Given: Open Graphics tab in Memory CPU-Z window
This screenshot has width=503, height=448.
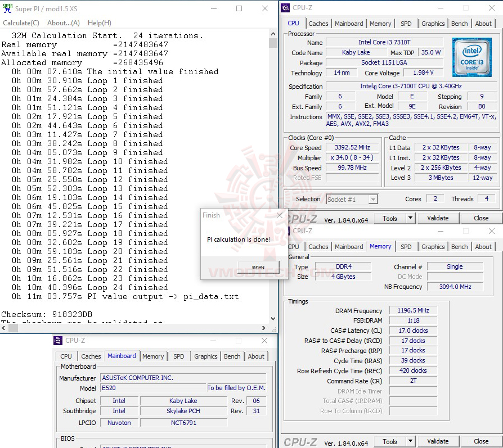Looking at the screenshot, I should pos(433,247).
